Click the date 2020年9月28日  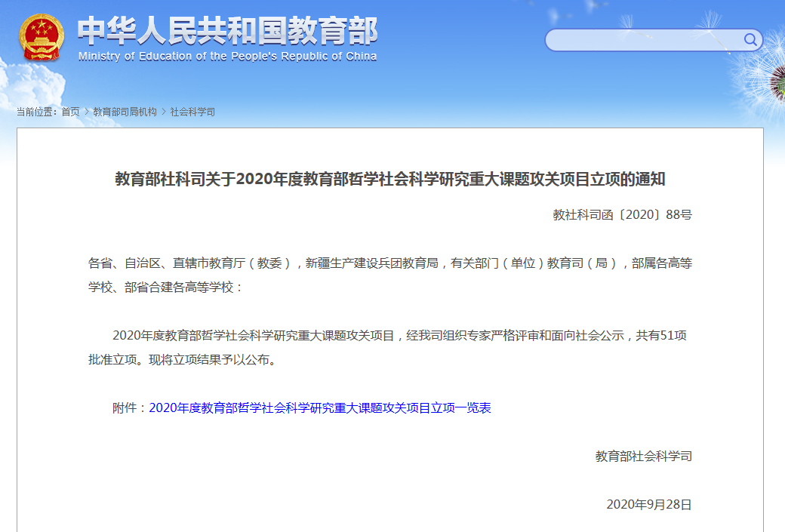(649, 505)
